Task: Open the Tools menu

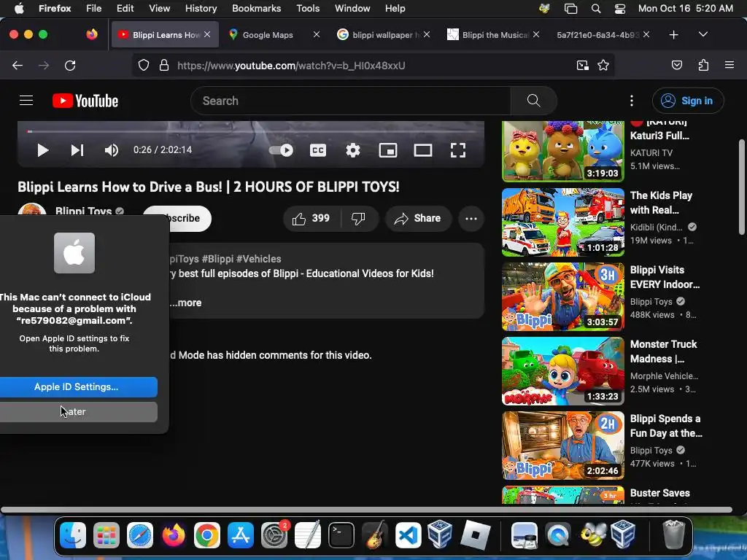Action: pos(308,8)
